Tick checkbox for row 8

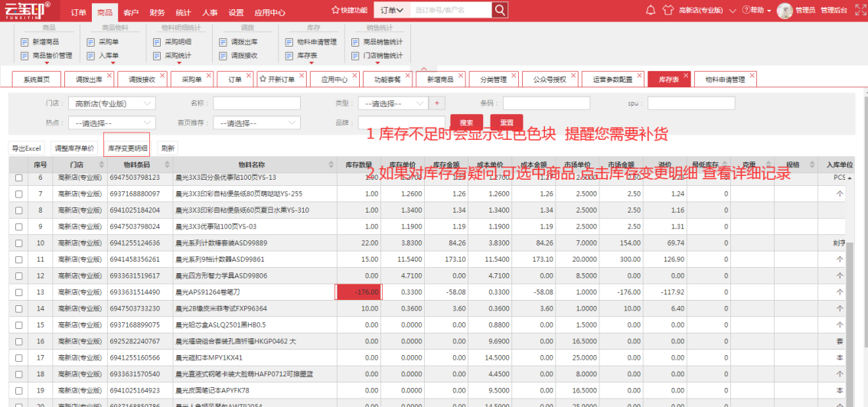19,210
